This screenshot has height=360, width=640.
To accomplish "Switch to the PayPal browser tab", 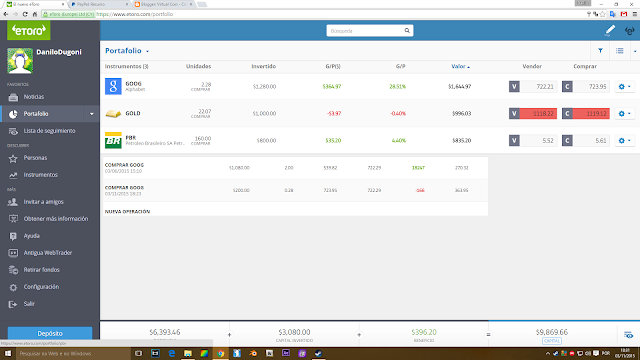I will click(x=98, y=4).
